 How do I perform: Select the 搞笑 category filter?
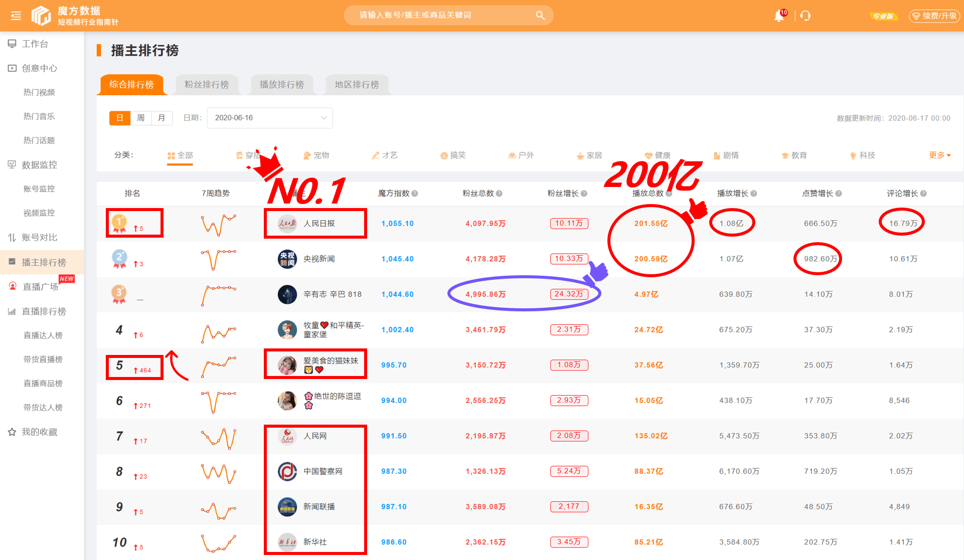coord(453,155)
